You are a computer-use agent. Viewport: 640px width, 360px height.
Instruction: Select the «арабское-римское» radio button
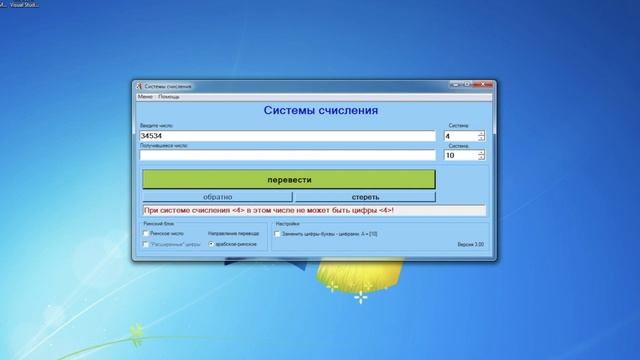pos(211,244)
